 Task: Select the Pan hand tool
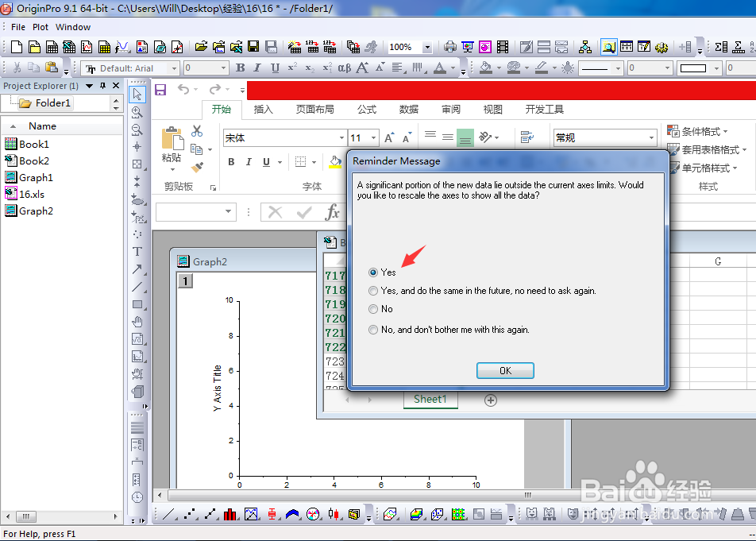(x=137, y=322)
